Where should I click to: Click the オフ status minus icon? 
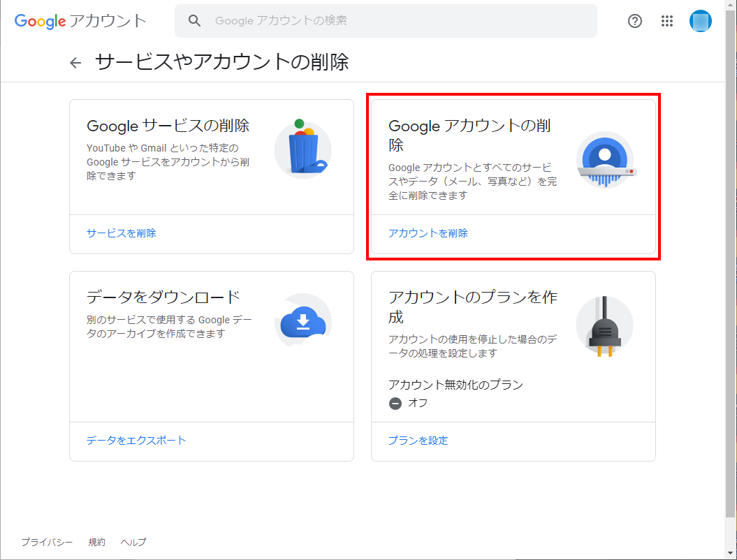[x=395, y=404]
